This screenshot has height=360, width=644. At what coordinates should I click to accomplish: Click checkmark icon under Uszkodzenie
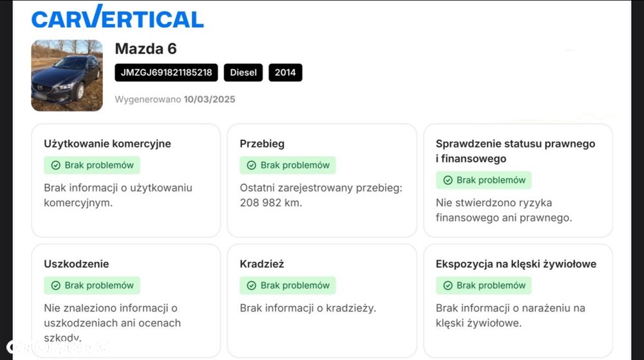point(55,285)
